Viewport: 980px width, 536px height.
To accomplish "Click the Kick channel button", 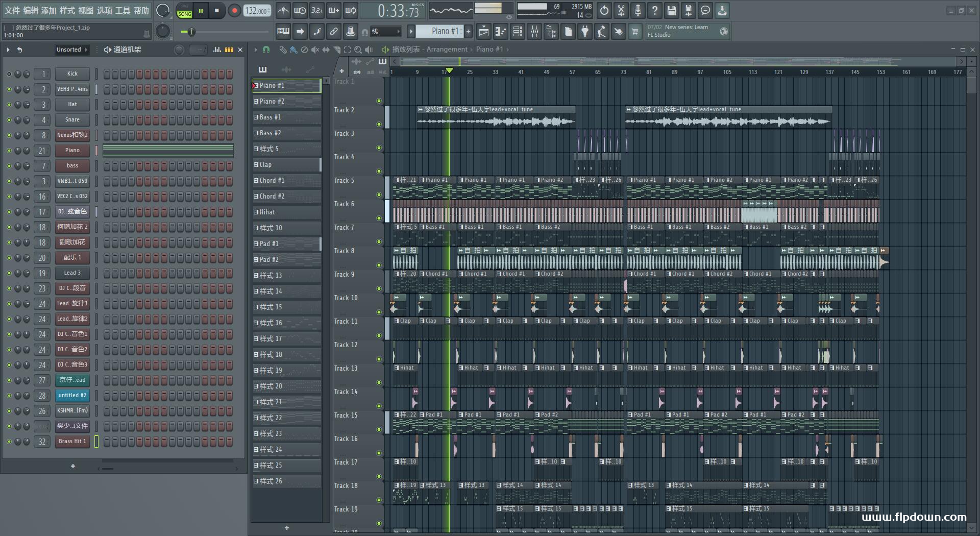I will (72, 74).
